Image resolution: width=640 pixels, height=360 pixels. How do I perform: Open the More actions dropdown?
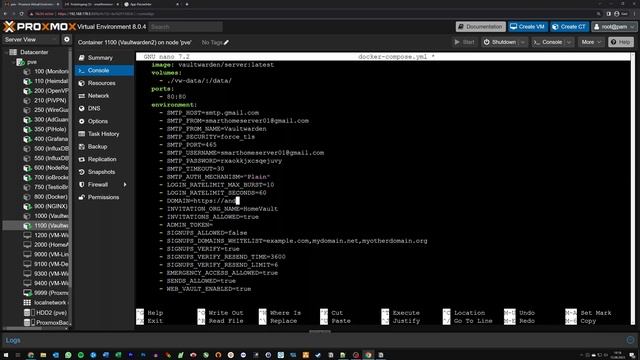click(591, 42)
